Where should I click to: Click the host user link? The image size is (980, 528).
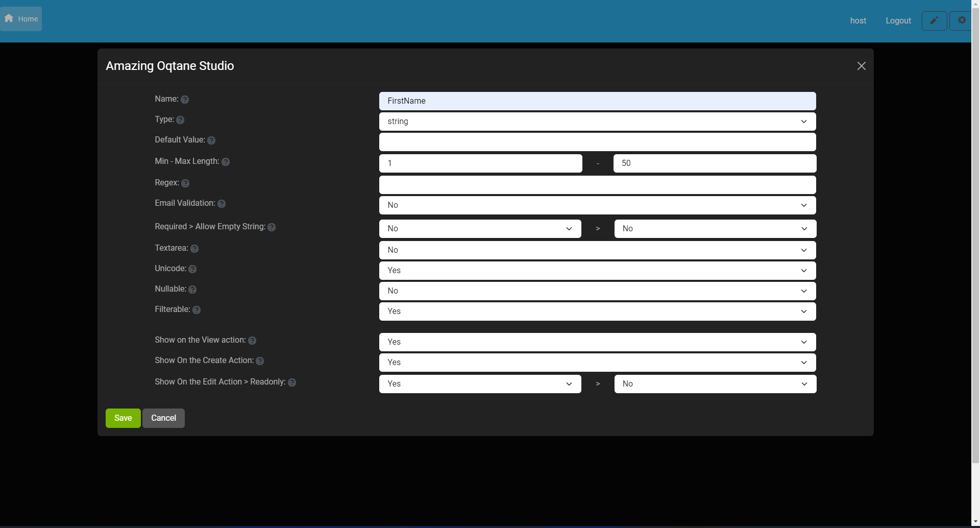coord(858,21)
